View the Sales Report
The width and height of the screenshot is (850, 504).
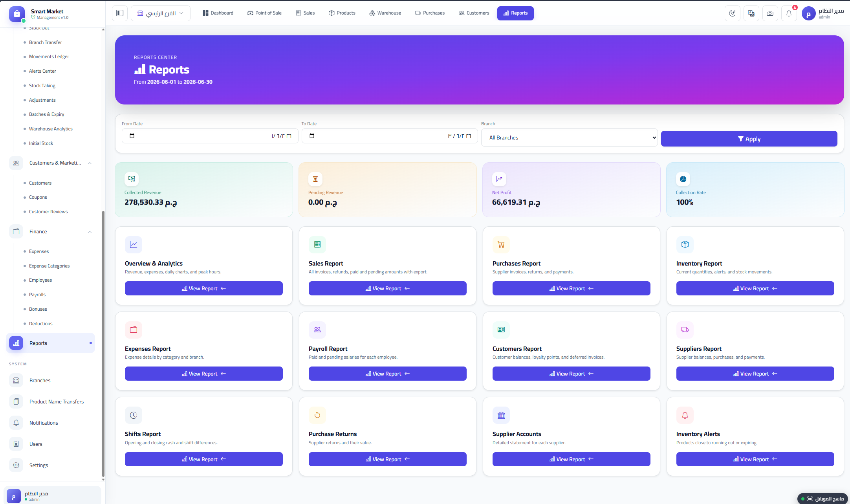387,288
